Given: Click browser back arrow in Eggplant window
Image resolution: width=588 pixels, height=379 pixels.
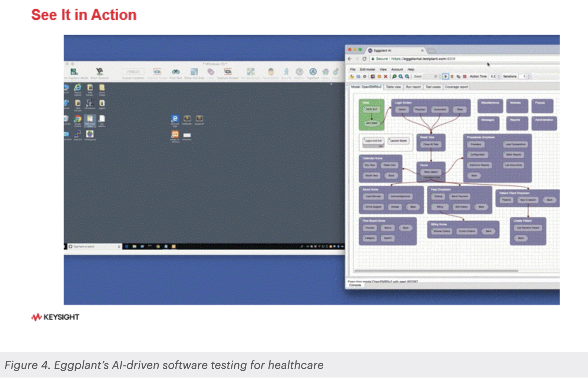Looking at the screenshot, I should (x=349, y=59).
